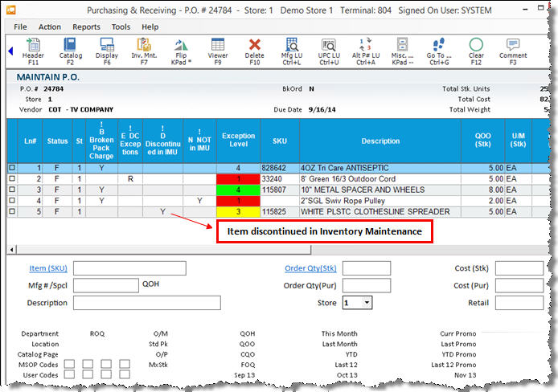The height and width of the screenshot is (392, 558).
Task: Click the Description input field
Action: click(x=147, y=303)
